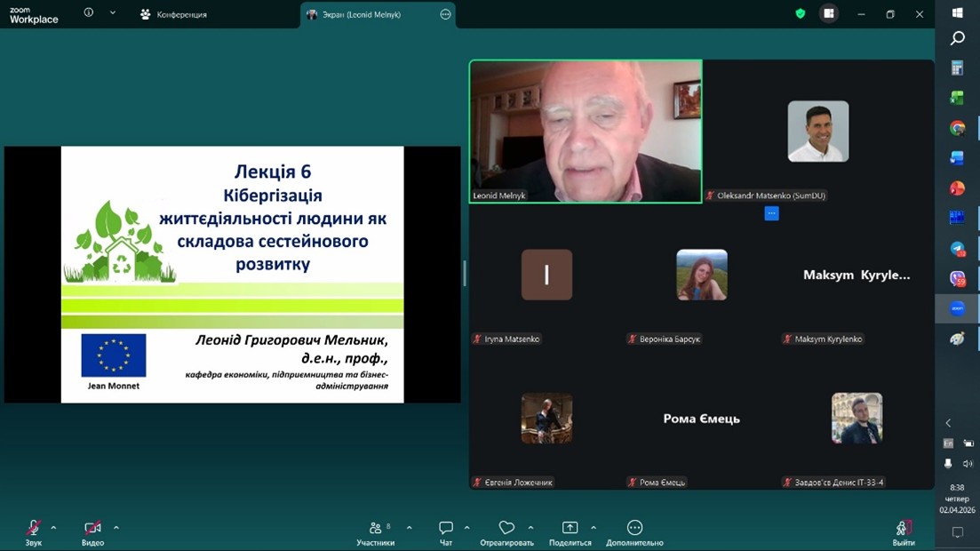Click the blue more options button under Oleksandr's tile
Screen dimensions: 980x551
(771, 213)
